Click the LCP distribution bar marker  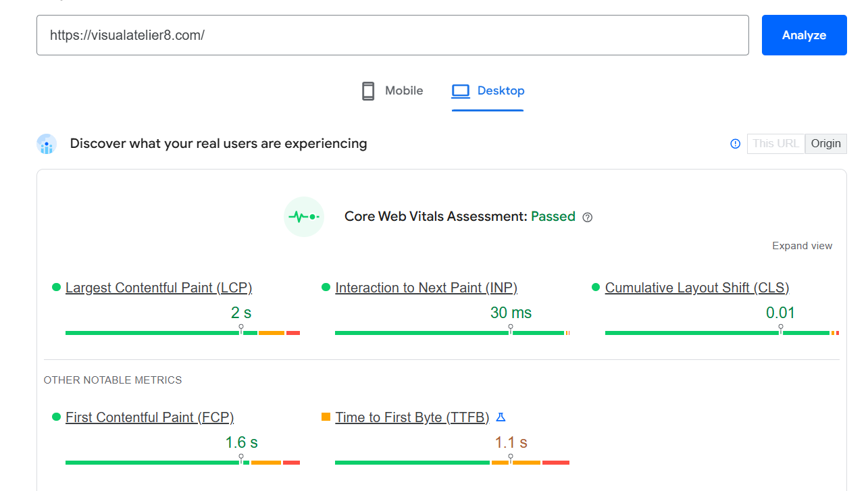(241, 329)
